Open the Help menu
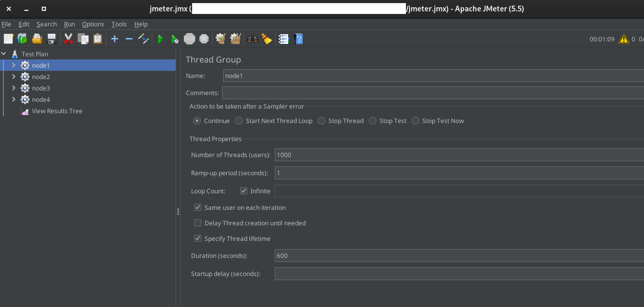Image resolution: width=644 pixels, height=307 pixels. (x=141, y=24)
